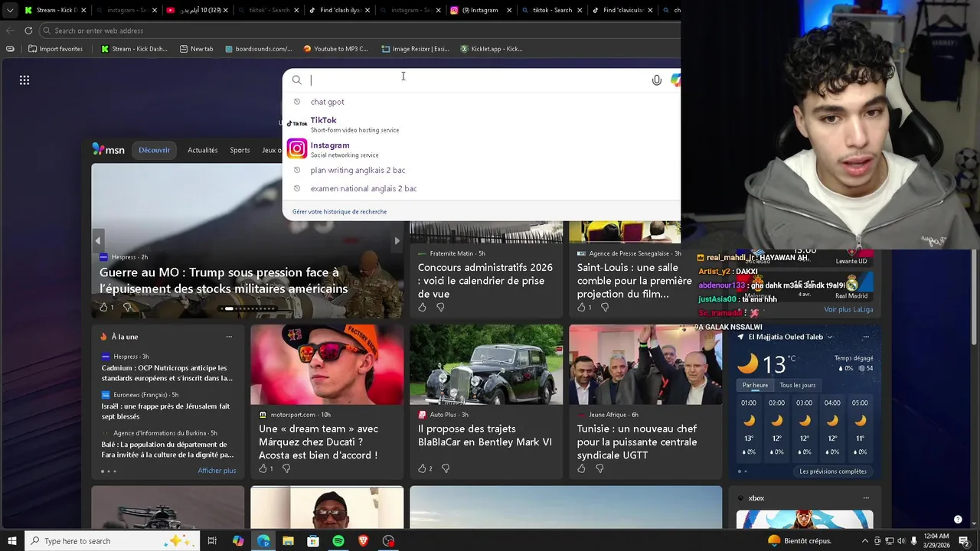Screen dimensions: 980x551
Task: Open the Youtube to MP3 bookmark
Action: pos(335,49)
